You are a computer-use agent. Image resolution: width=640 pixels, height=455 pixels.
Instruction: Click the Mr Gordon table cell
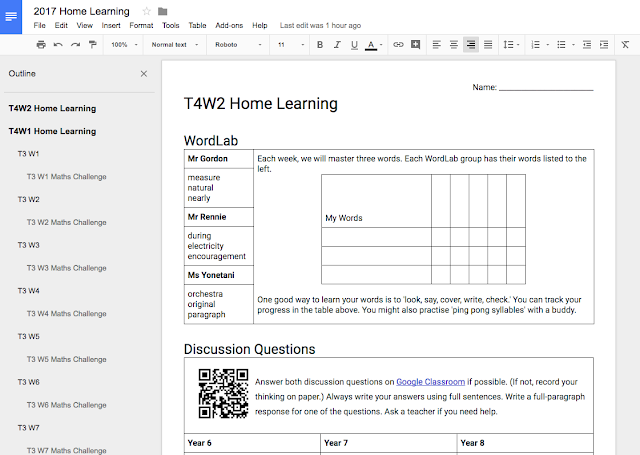pyautogui.click(x=219, y=159)
